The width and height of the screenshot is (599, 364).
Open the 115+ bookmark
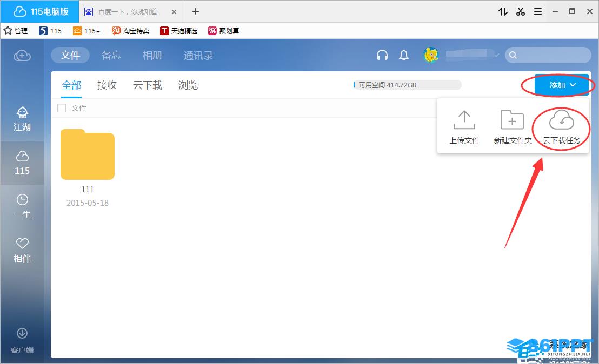[x=86, y=31]
